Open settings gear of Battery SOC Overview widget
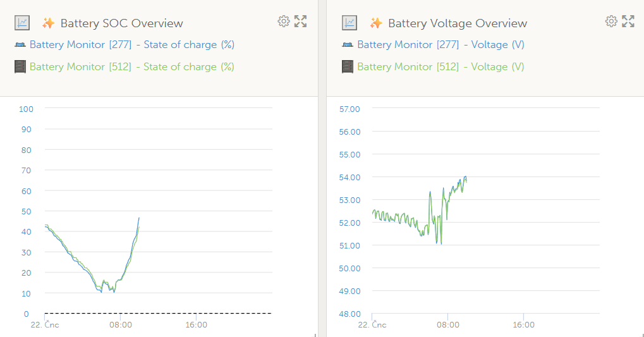Screen dimensions: 644x337 pyautogui.click(x=284, y=21)
